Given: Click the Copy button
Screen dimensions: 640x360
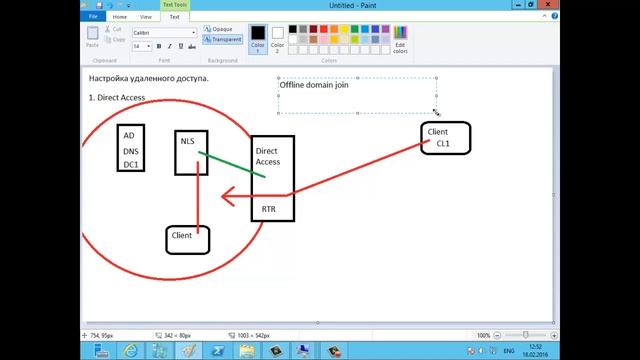Looking at the screenshot, I should click(115, 40).
